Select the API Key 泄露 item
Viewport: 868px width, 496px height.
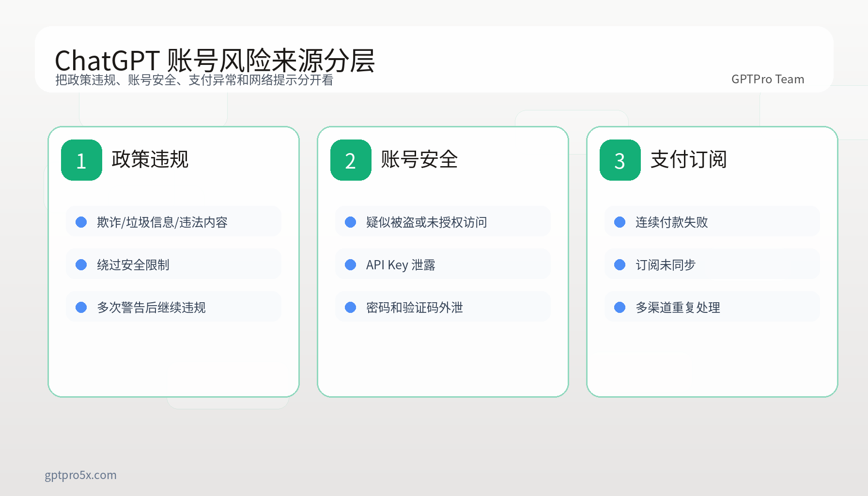click(443, 264)
